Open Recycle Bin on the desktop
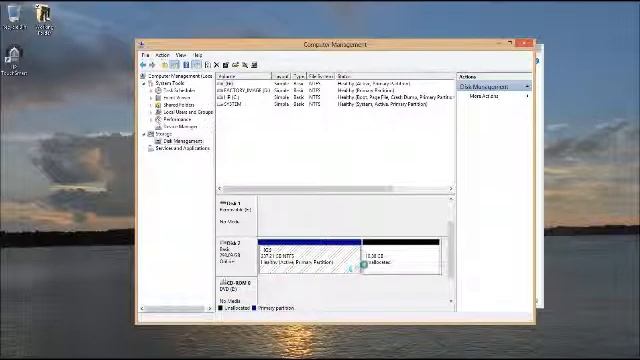 coord(14,17)
